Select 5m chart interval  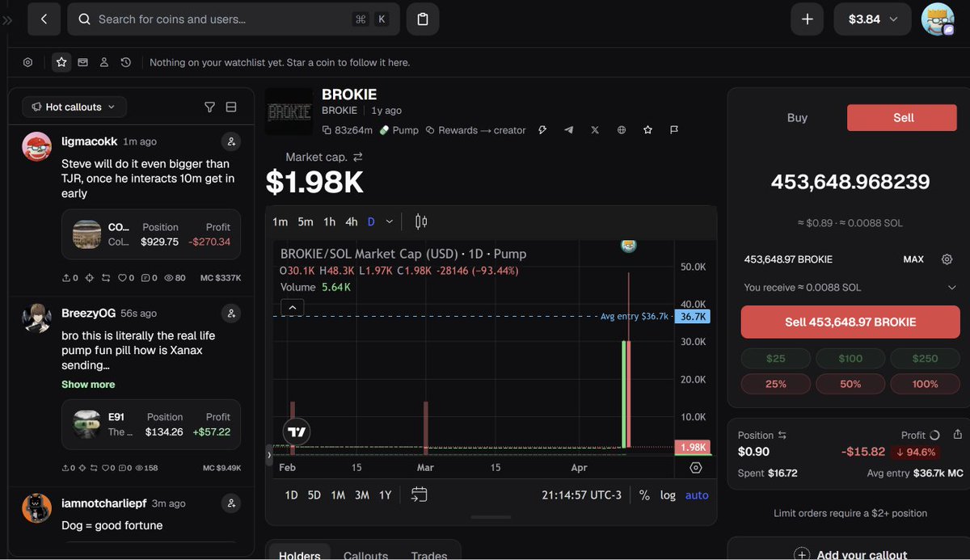tap(305, 221)
